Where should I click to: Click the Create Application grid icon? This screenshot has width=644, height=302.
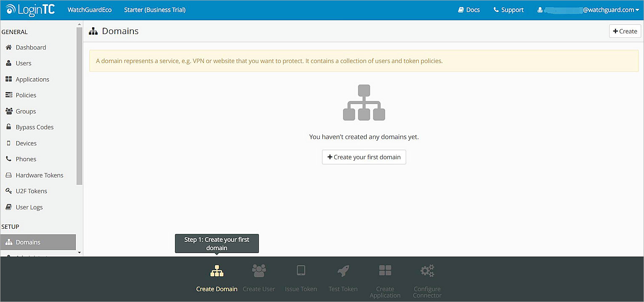tap(385, 271)
